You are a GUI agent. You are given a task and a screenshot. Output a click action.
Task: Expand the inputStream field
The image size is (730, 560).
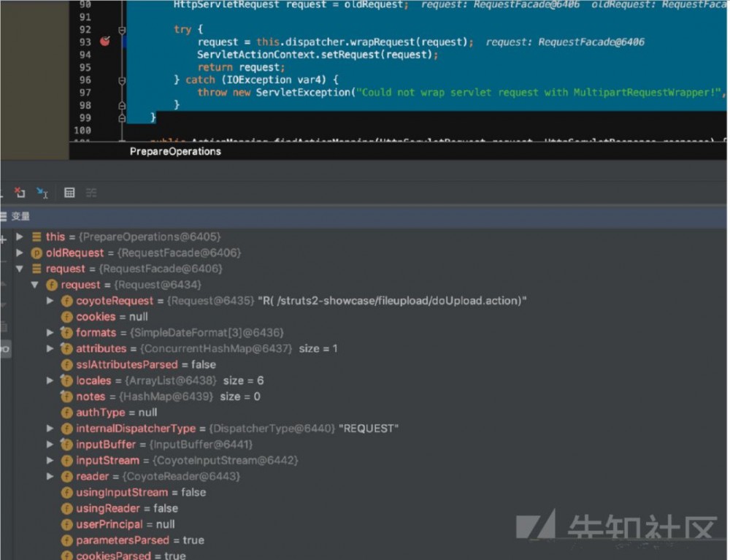pos(50,461)
